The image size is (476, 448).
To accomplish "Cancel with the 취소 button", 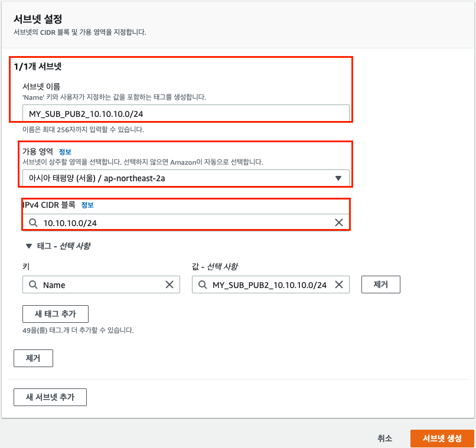I will pyautogui.click(x=384, y=439).
